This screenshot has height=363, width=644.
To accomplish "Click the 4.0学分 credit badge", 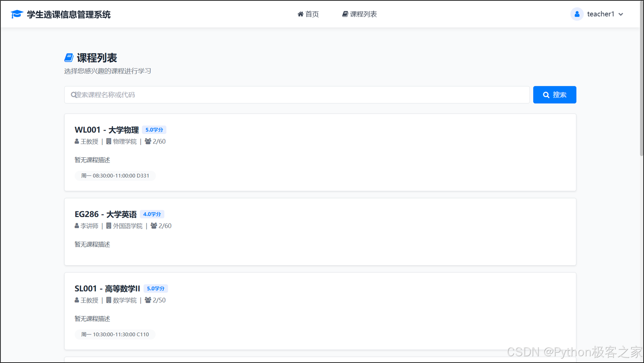I will pyautogui.click(x=152, y=214).
